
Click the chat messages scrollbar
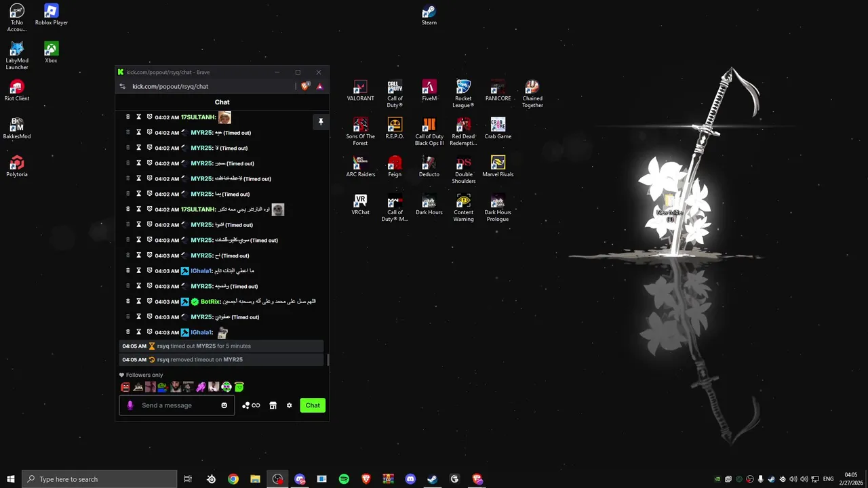pyautogui.click(x=328, y=359)
